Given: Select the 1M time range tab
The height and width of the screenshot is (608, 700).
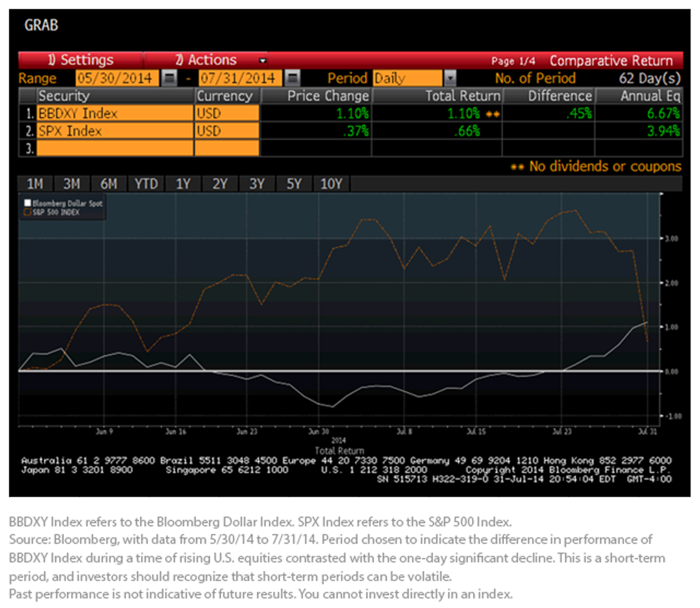Looking at the screenshot, I should click(35, 184).
